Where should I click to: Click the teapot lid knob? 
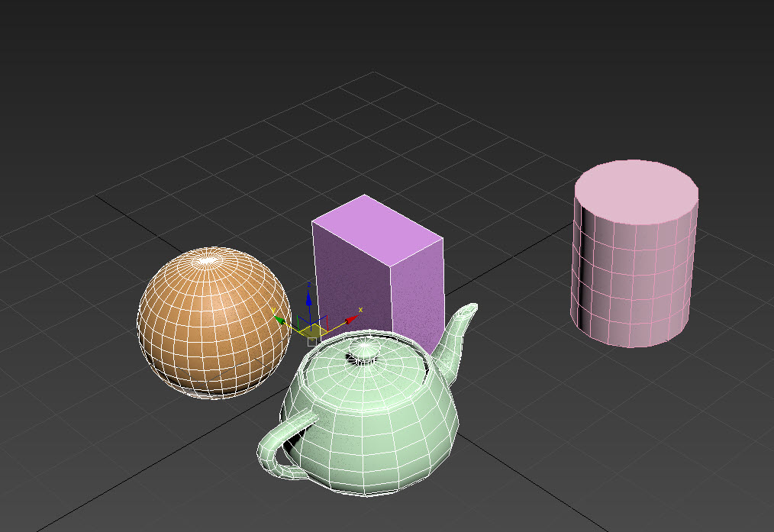364,351
